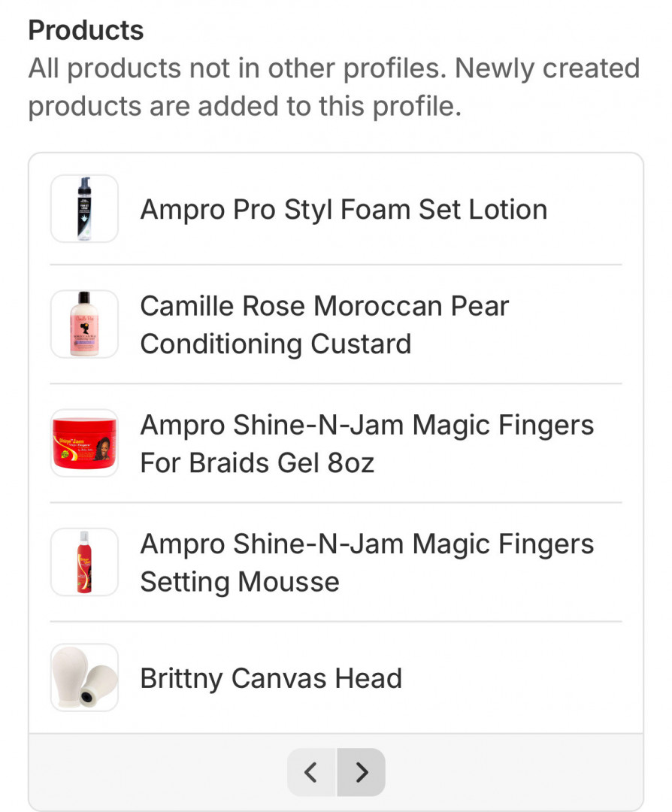Go to the next page of products
Viewport: 672px width, 812px height.
[x=361, y=771]
